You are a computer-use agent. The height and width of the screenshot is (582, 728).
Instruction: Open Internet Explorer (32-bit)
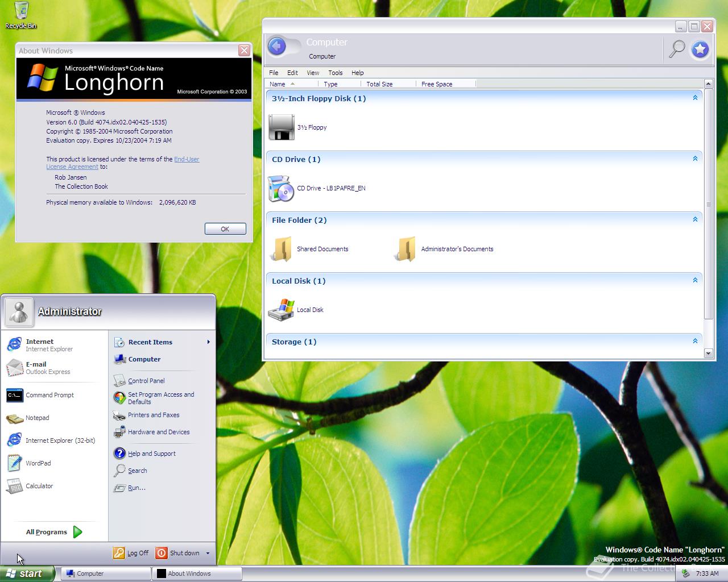tap(55, 440)
